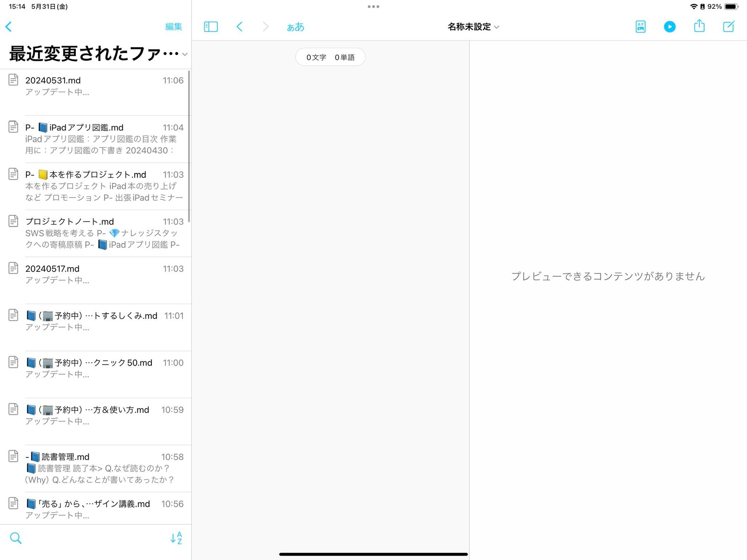
Task: Go back using the file list chevron
Action: pyautogui.click(x=9, y=27)
